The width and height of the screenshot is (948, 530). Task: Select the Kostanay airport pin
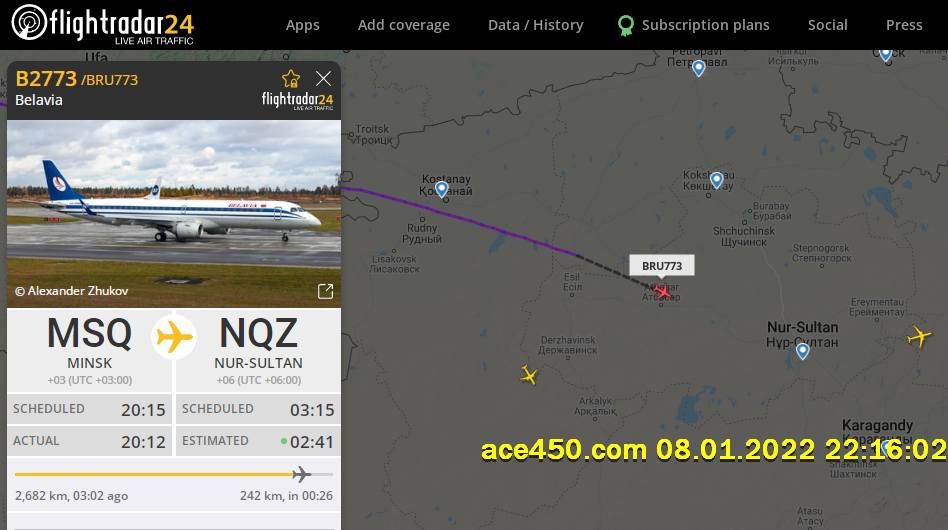[442, 190]
